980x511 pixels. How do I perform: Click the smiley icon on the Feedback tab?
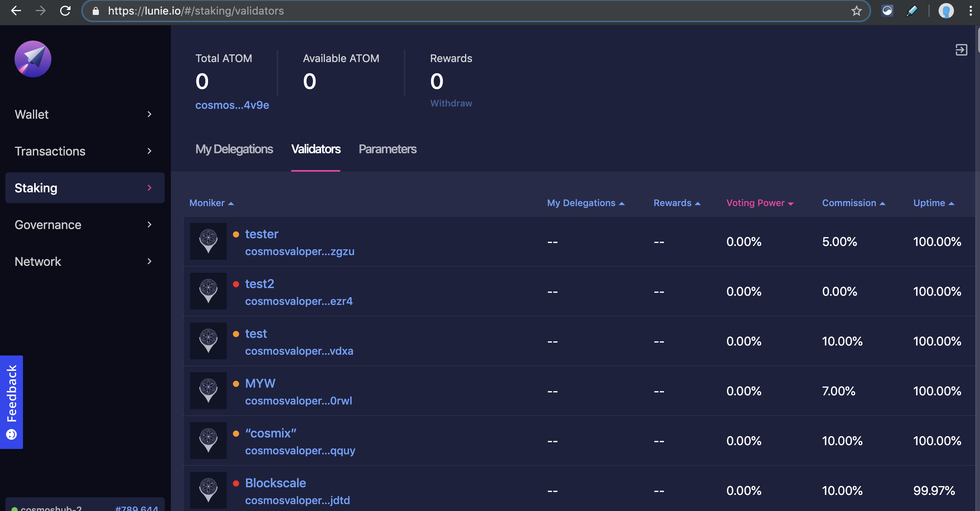11,434
